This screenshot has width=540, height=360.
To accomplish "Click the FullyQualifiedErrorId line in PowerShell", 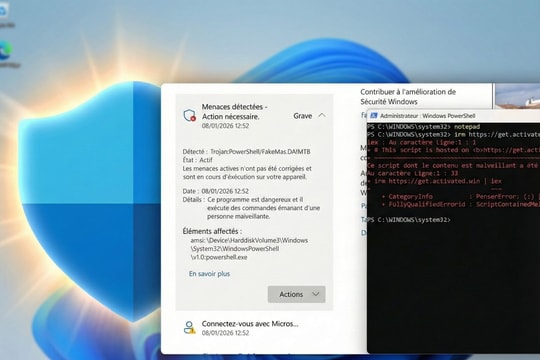I will pyautogui.click(x=461, y=204).
